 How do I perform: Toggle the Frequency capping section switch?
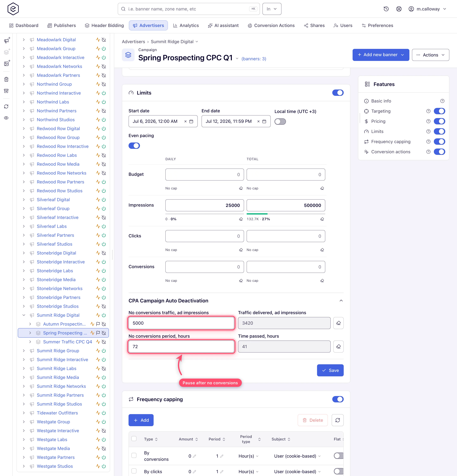click(338, 399)
